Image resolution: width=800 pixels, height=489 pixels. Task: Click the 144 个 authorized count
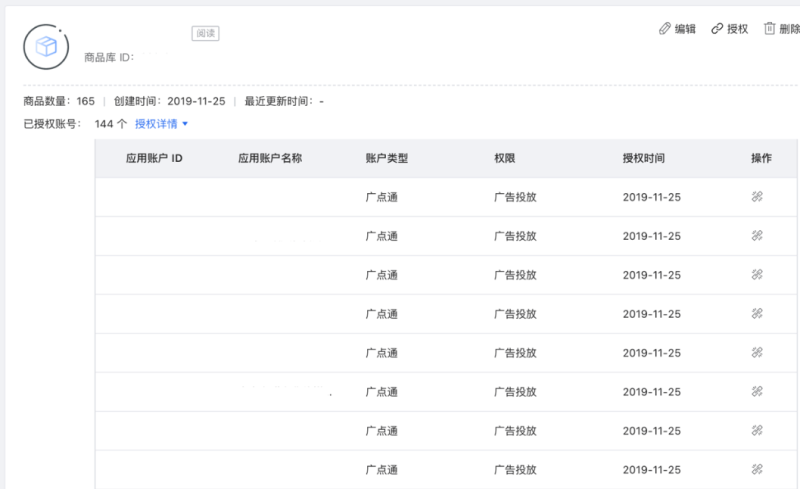[111, 124]
